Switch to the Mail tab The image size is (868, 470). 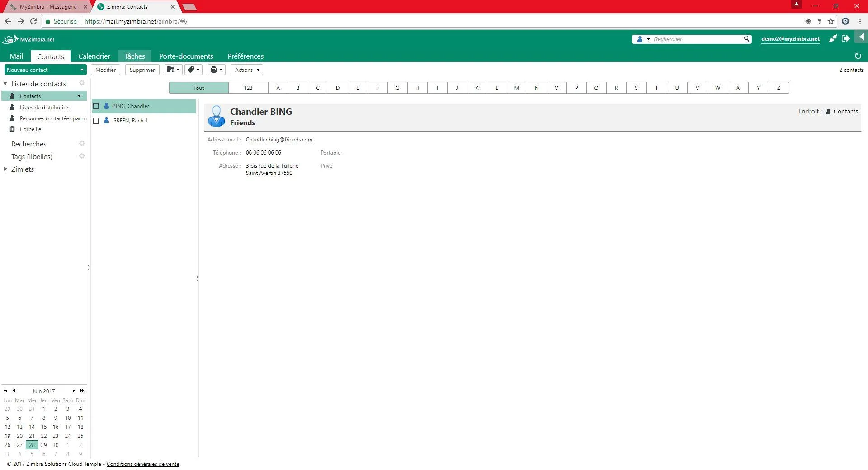(x=16, y=56)
